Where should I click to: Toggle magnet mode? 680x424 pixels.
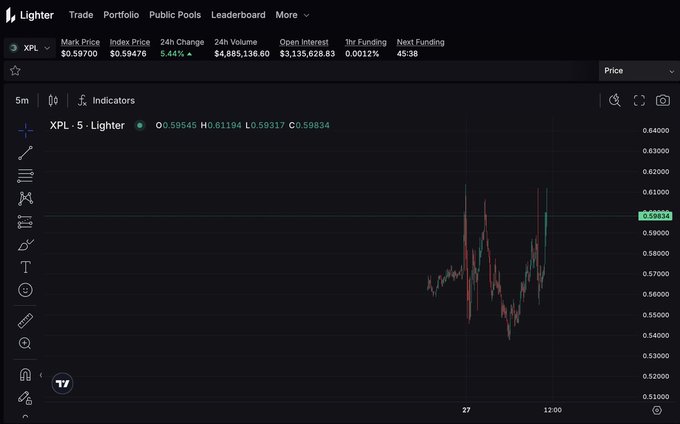point(25,374)
